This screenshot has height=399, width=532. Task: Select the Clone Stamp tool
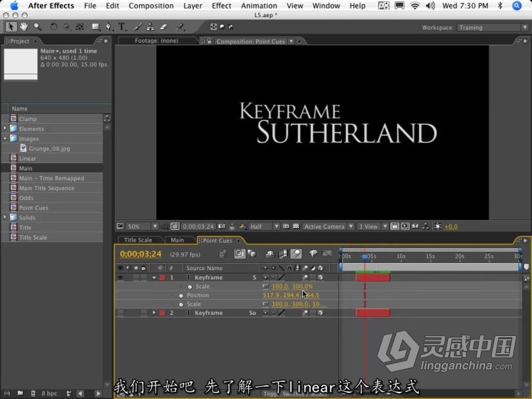(x=150, y=27)
